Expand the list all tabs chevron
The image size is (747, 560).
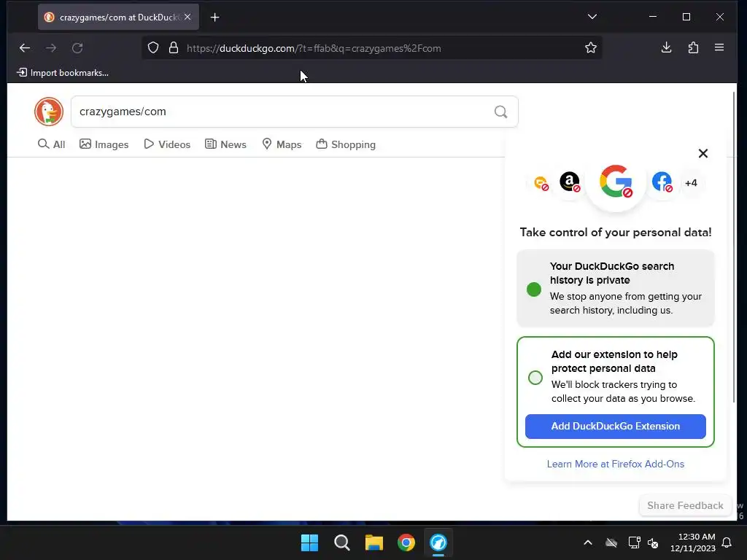(x=592, y=17)
